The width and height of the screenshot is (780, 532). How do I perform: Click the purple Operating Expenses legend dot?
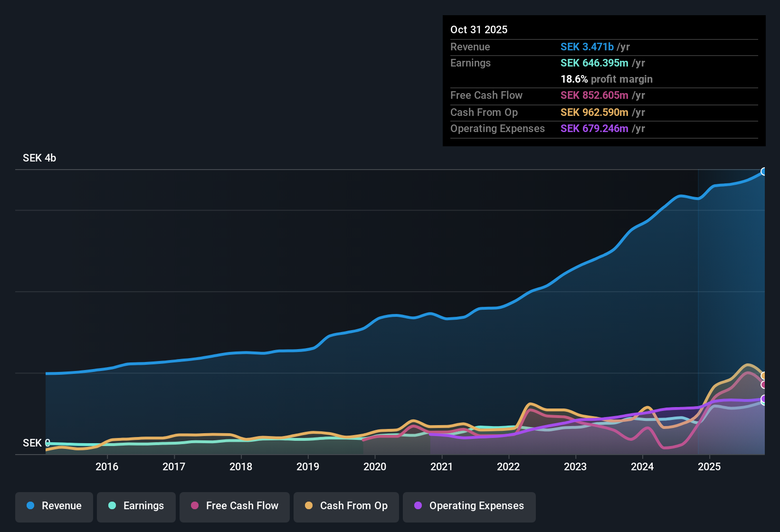[418, 506]
